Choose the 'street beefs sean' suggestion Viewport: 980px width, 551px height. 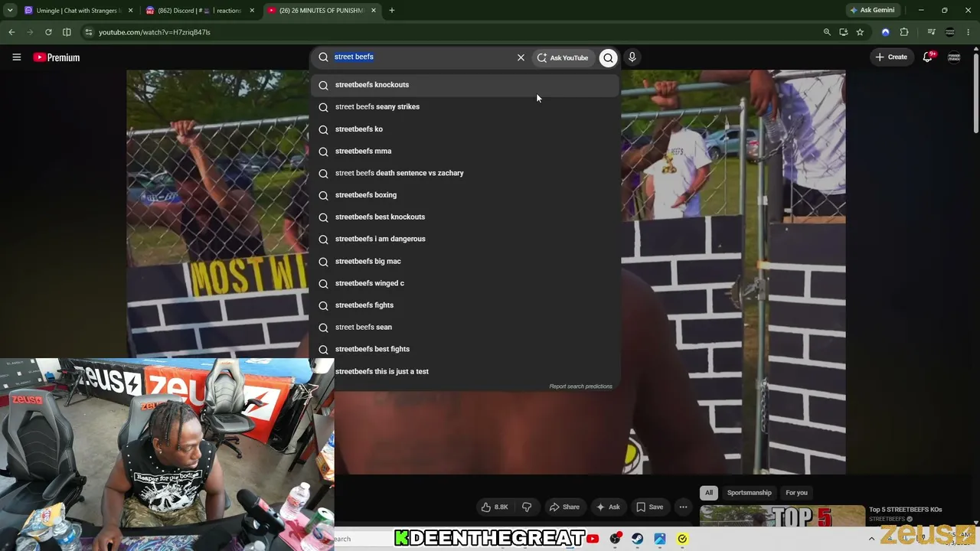[x=465, y=328]
